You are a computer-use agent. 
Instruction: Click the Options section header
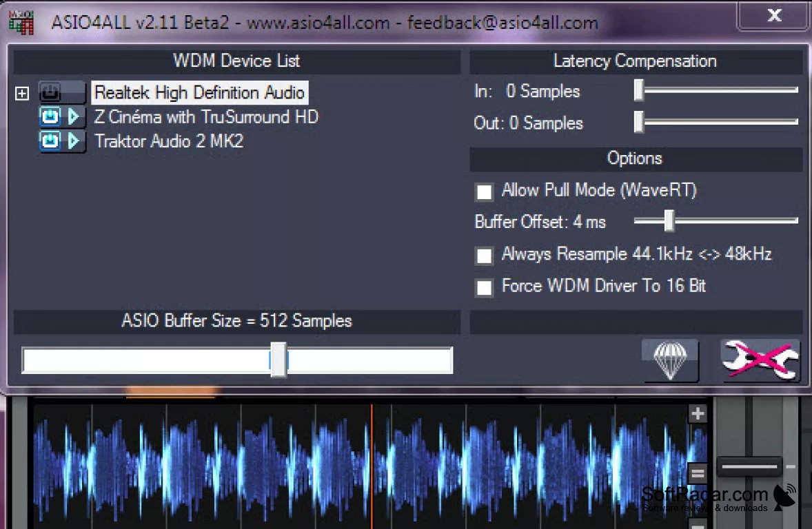(636, 158)
